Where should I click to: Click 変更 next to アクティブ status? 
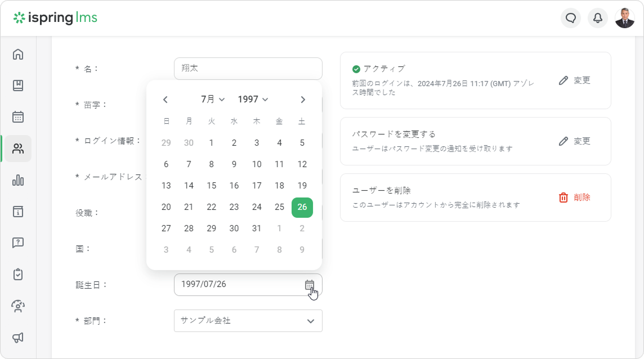[x=575, y=80]
